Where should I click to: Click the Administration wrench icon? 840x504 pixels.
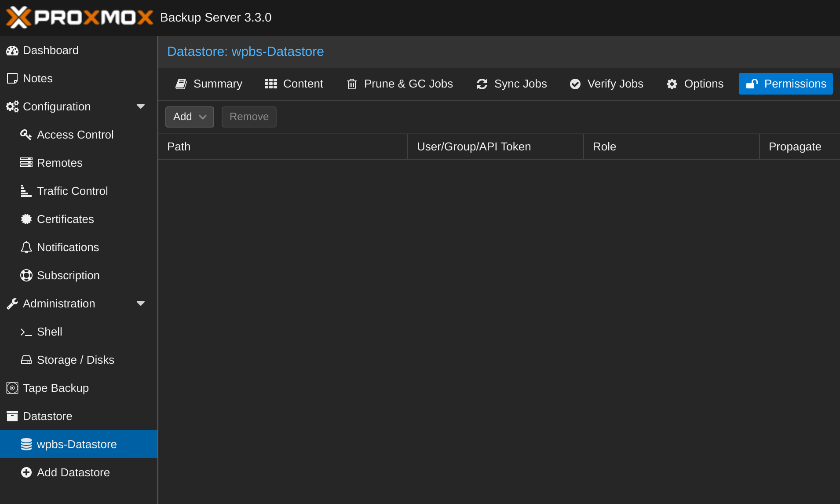click(x=12, y=303)
